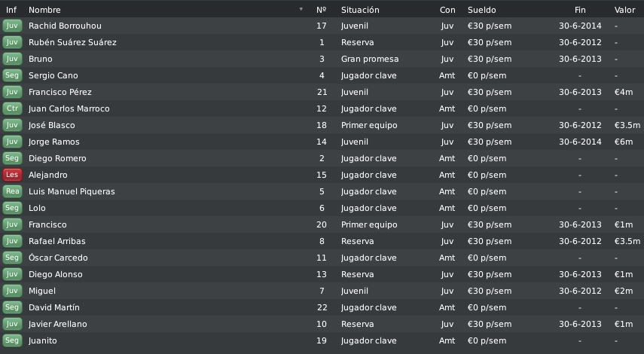Click the Juv badge beside Jorge Ramos
Viewport: 644px width, 354px height.
(12, 142)
